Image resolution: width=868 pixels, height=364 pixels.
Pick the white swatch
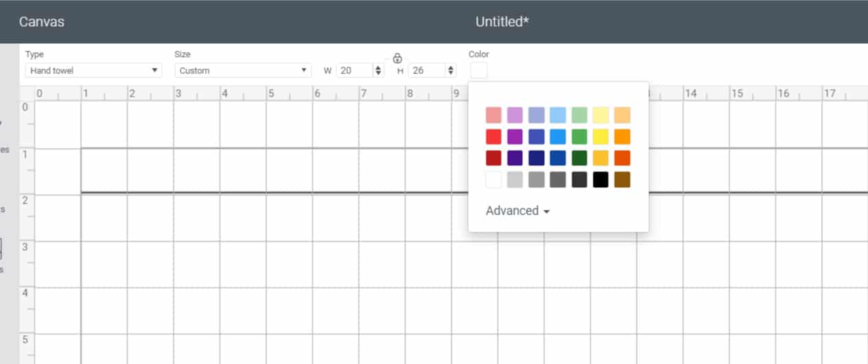coord(494,180)
